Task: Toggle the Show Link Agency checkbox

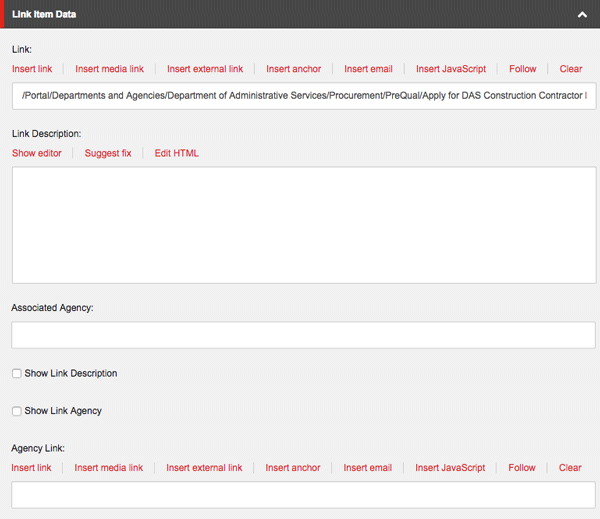Action: click(17, 411)
